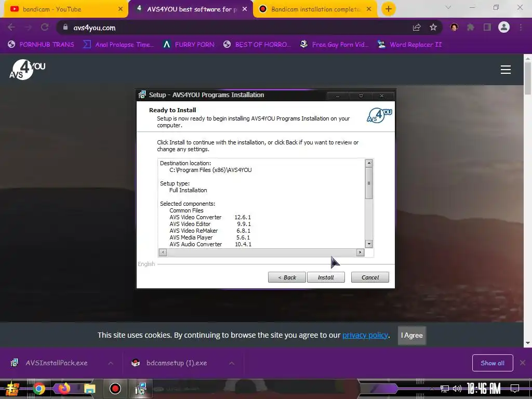The height and width of the screenshot is (399, 532).
Task: Expand options for bdcamsetup (1).exe download
Action: (232, 363)
